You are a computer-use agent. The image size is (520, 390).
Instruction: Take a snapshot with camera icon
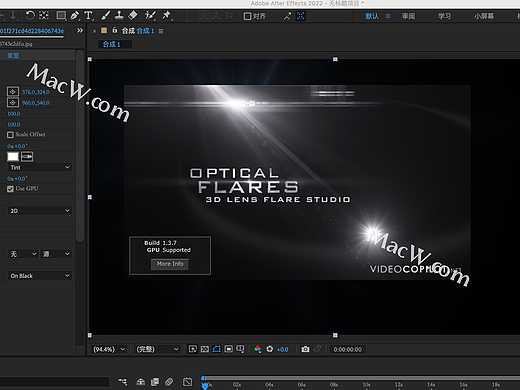tap(305, 349)
